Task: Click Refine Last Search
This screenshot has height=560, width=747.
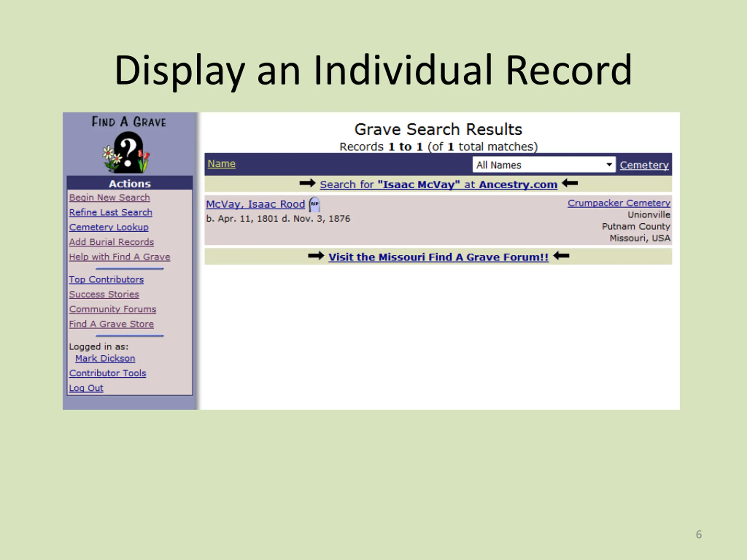Action: coord(111,212)
